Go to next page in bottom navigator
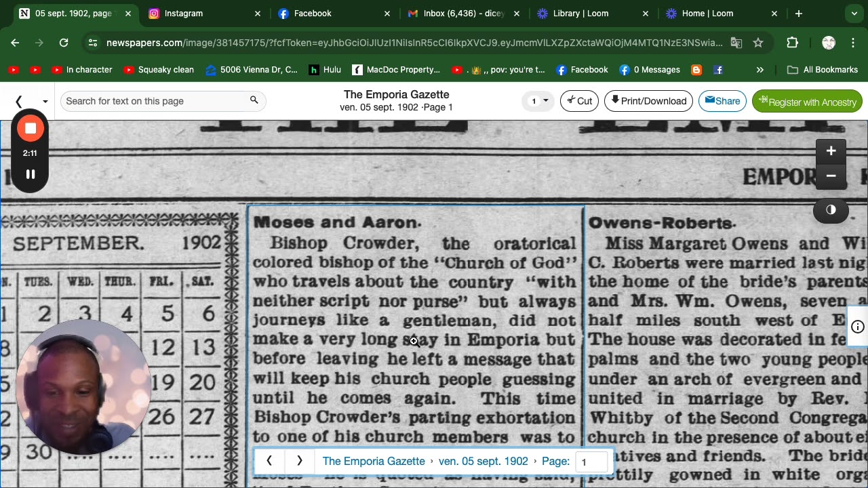This screenshot has width=868, height=488. point(299,461)
